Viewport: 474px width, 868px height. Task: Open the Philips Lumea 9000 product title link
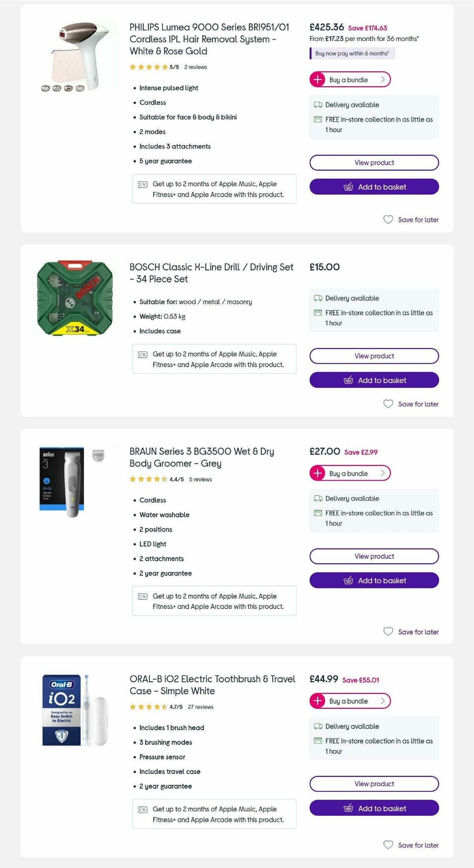[209, 39]
